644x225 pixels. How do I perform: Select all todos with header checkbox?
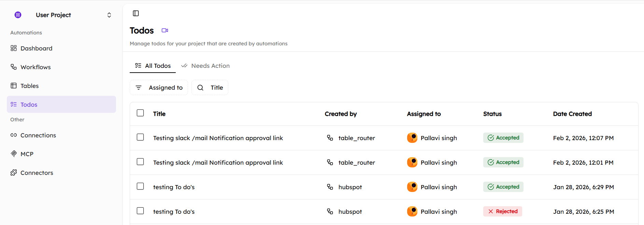point(140,113)
